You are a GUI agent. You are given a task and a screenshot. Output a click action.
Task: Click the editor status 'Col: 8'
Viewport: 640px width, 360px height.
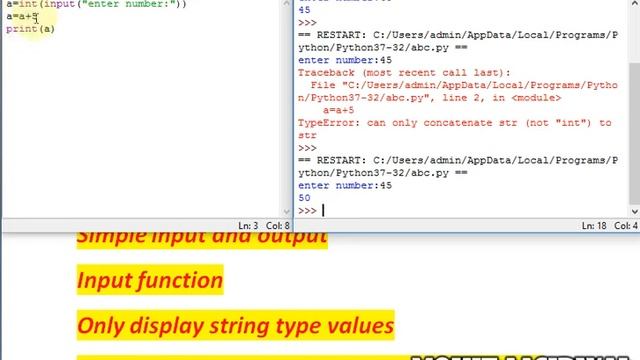[x=278, y=226]
